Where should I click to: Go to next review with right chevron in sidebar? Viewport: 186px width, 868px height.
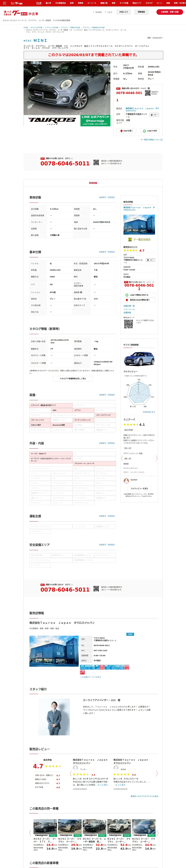(157, 458)
